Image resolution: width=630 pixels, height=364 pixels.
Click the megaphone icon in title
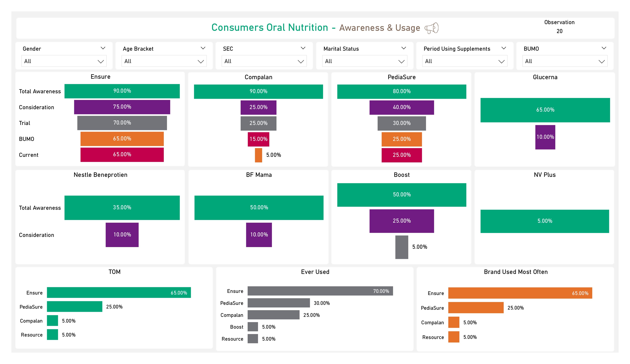point(431,28)
